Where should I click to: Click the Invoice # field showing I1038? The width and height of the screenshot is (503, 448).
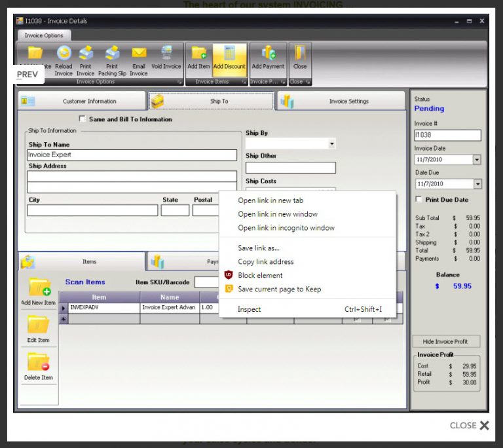447,135
